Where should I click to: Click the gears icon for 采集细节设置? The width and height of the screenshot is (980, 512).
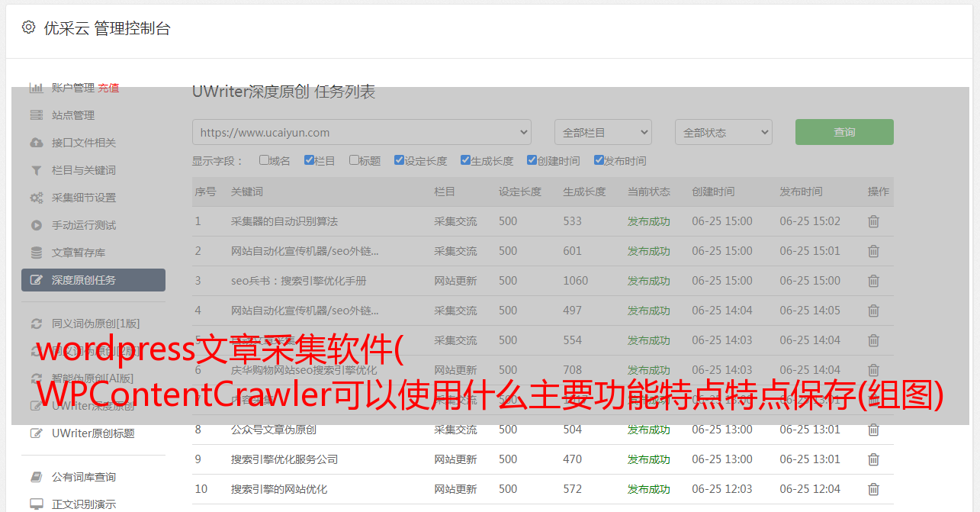[x=36, y=198]
